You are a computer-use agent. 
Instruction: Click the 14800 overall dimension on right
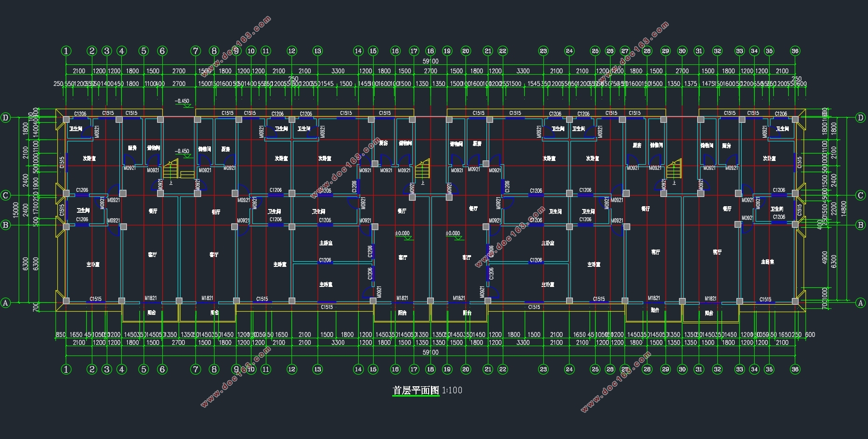pyautogui.click(x=843, y=209)
